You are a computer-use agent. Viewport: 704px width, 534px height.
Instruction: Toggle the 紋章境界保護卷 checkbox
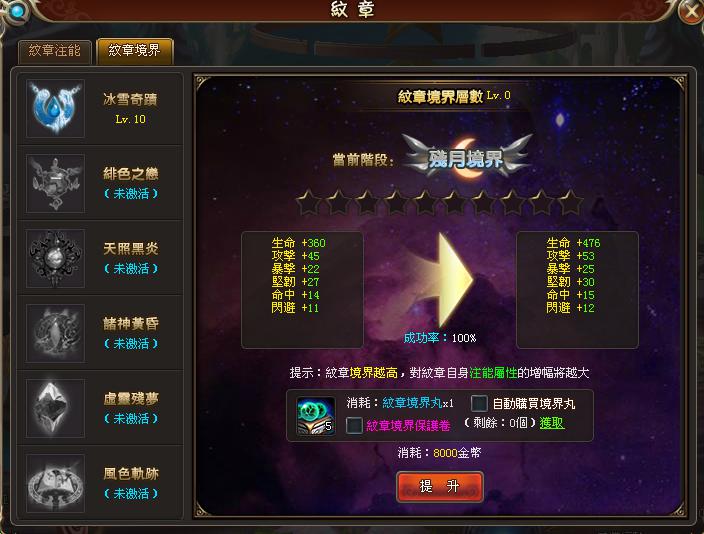pyautogui.click(x=354, y=425)
